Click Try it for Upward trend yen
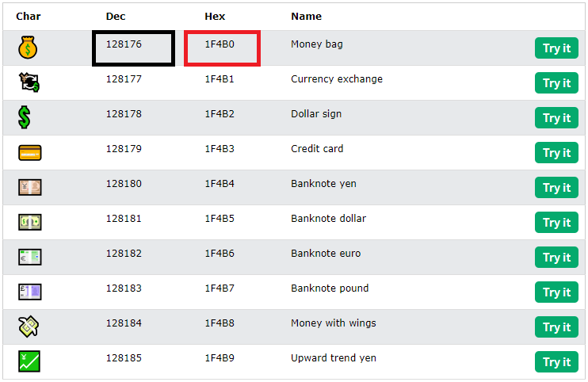The width and height of the screenshot is (588, 382). (556, 361)
